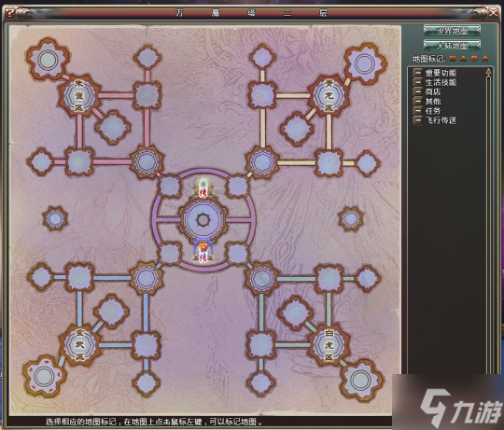Select the 任务 list label
This screenshot has width=504, height=430.
pos(433,111)
